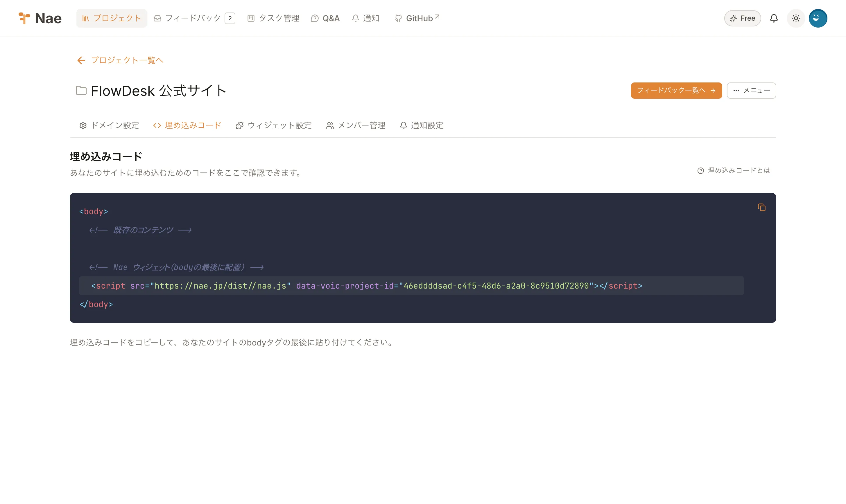This screenshot has height=504, width=846.
Task: Toggle light/dark theme sun icon
Action: click(796, 18)
